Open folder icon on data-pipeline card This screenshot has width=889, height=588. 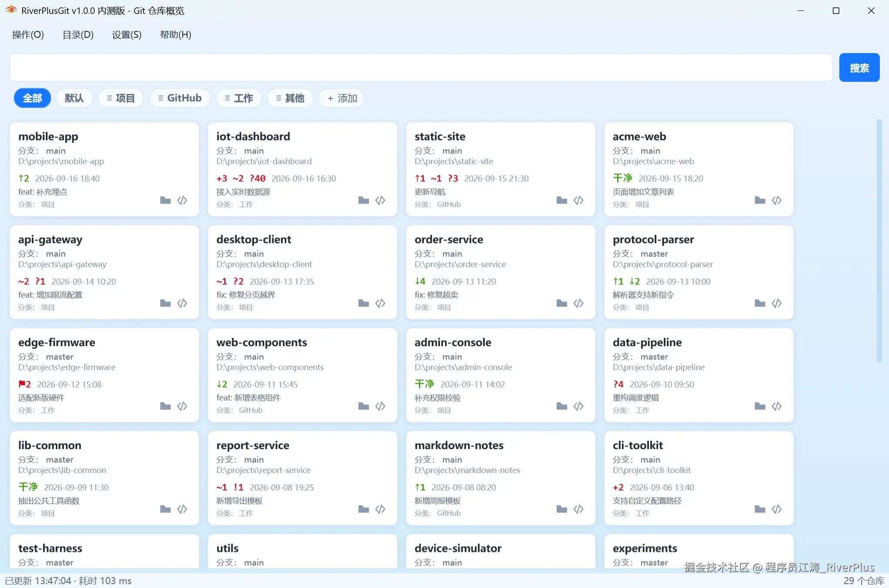pos(760,406)
